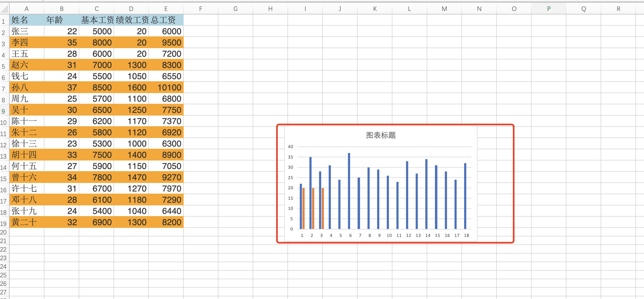
Task: Select column P header
Action: [x=549, y=9]
